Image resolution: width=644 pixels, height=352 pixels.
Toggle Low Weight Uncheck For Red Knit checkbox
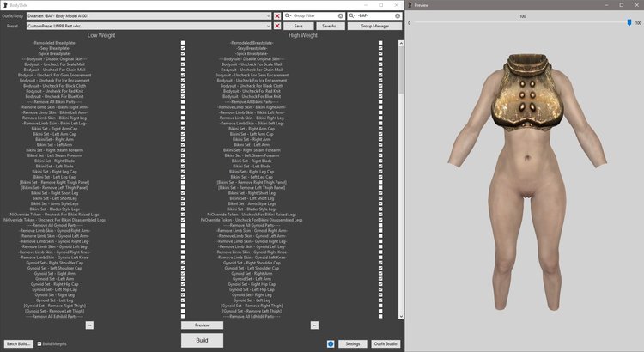coord(183,91)
